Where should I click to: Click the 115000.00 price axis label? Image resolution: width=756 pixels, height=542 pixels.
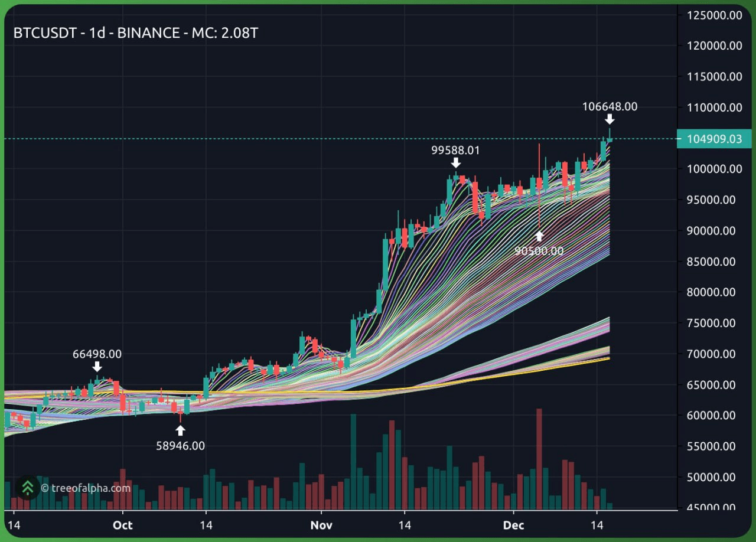715,76
